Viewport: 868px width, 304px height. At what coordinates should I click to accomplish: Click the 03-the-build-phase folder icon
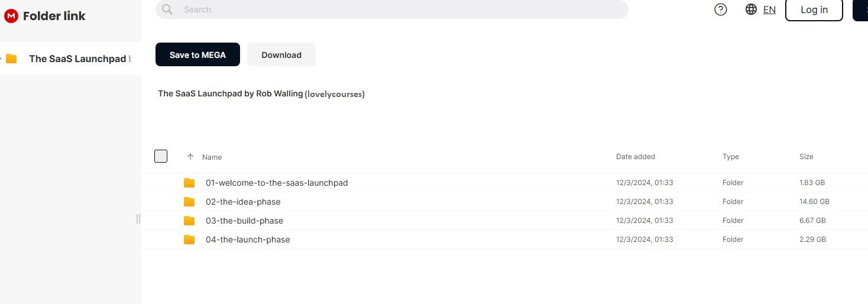[x=189, y=221]
